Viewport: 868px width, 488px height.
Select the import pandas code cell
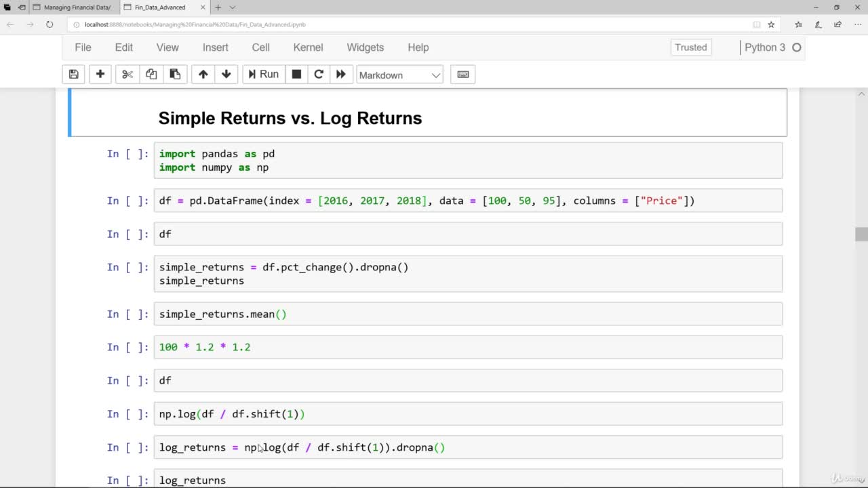[468, 161]
